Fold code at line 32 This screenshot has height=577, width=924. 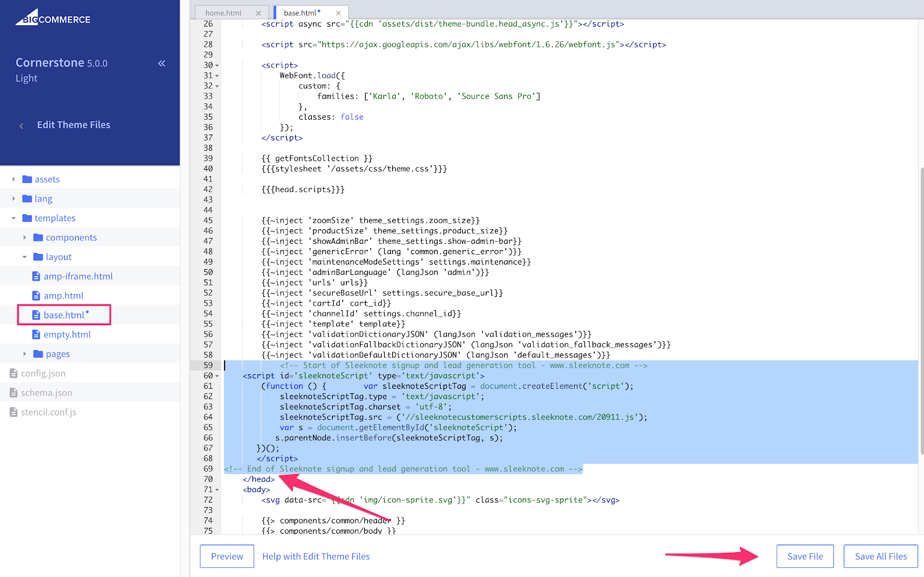tap(217, 86)
